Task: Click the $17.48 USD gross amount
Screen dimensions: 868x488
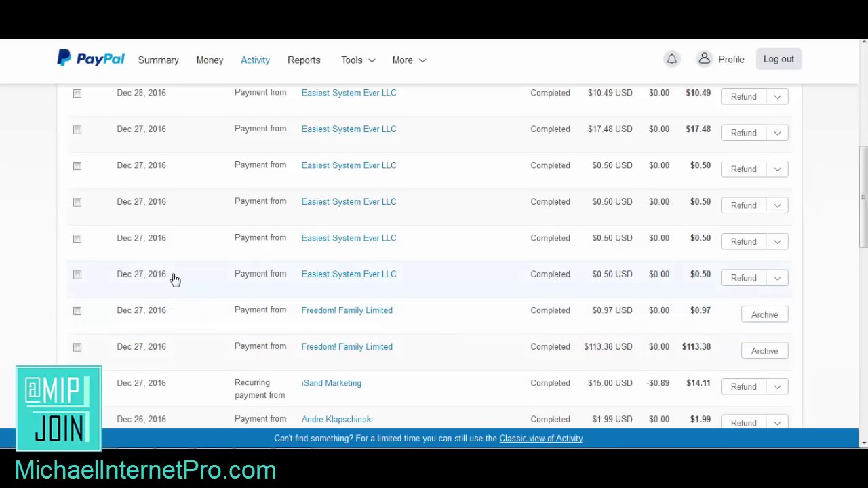Action: click(610, 129)
